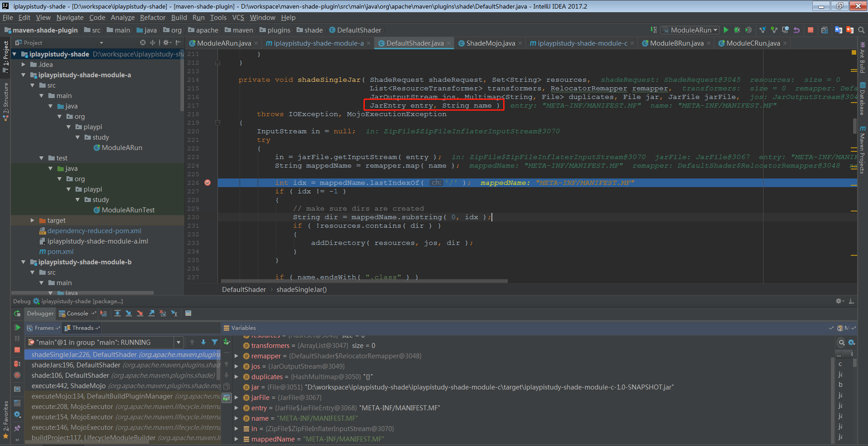Toggle the Database side panel button
868x446 pixels.
coord(863,99)
